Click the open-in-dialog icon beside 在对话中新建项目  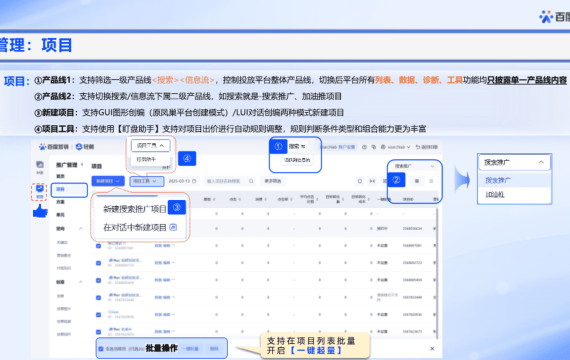pyautogui.click(x=173, y=227)
